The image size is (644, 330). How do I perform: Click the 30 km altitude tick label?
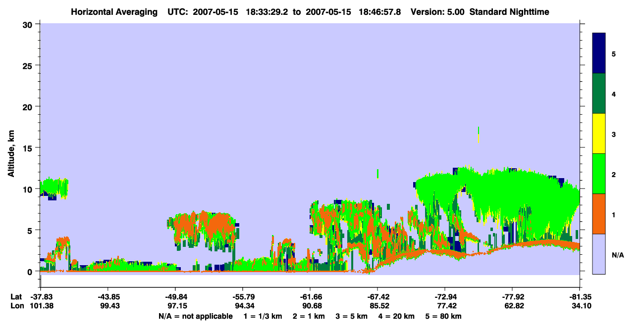click(x=28, y=24)
